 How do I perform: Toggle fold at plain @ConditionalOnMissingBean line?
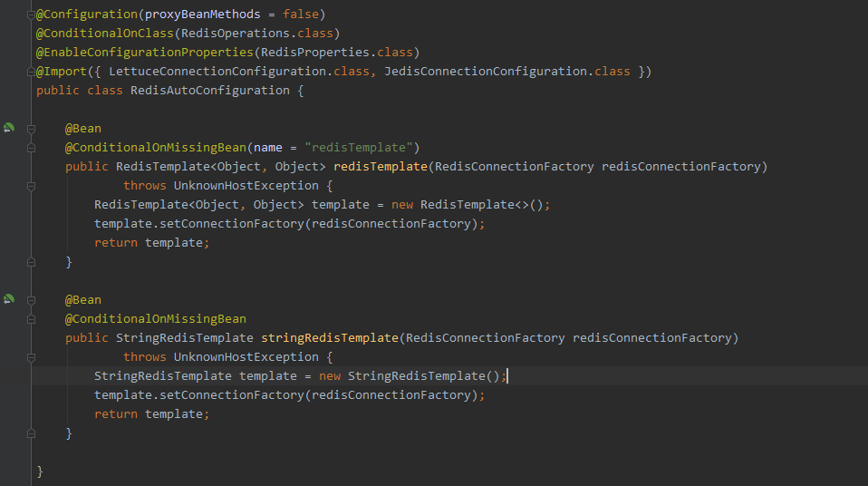31,319
